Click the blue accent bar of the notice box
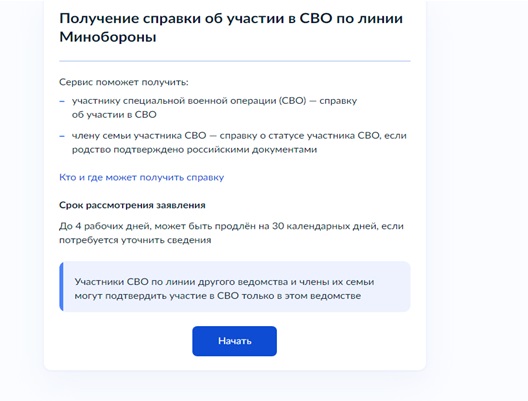Screen dimensions: 528x401 pyautogui.click(x=61, y=287)
